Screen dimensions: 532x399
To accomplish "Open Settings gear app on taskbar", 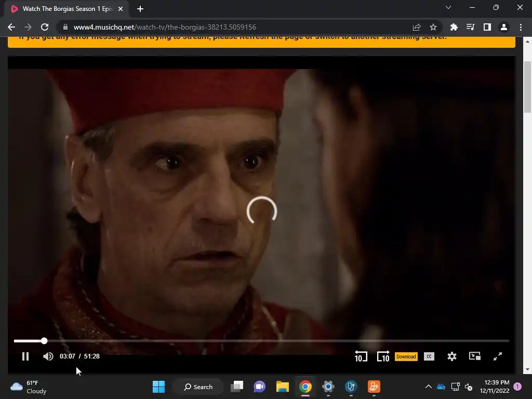I will (328, 387).
